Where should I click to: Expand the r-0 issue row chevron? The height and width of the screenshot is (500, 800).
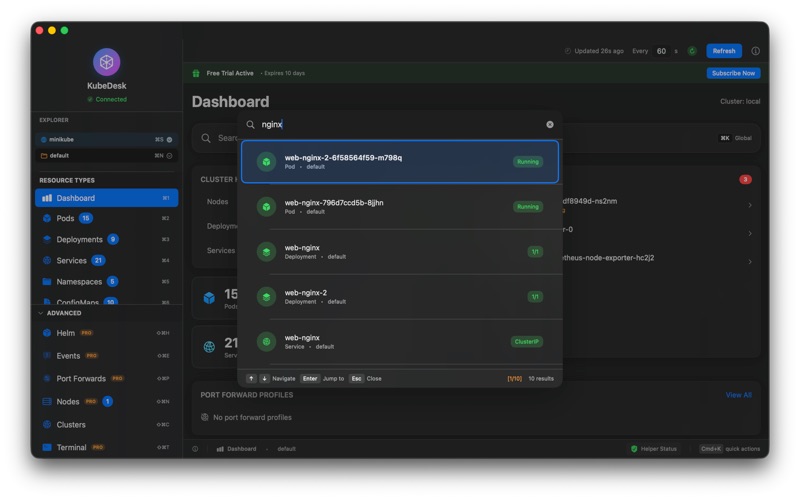(750, 233)
